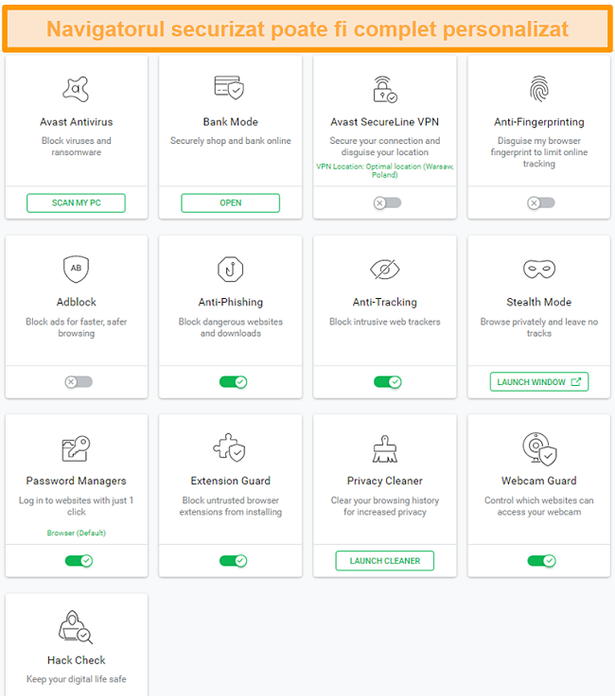Click 'Block viruses and ransomware' description
Viewport: 615px width, 700px height.
[x=76, y=147]
